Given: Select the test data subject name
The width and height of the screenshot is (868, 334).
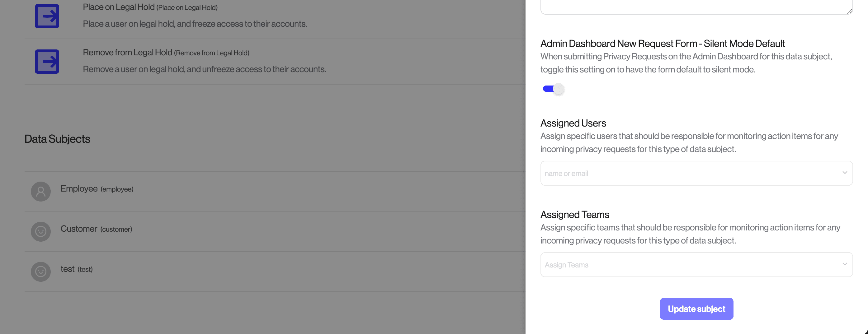Looking at the screenshot, I should (67, 269).
